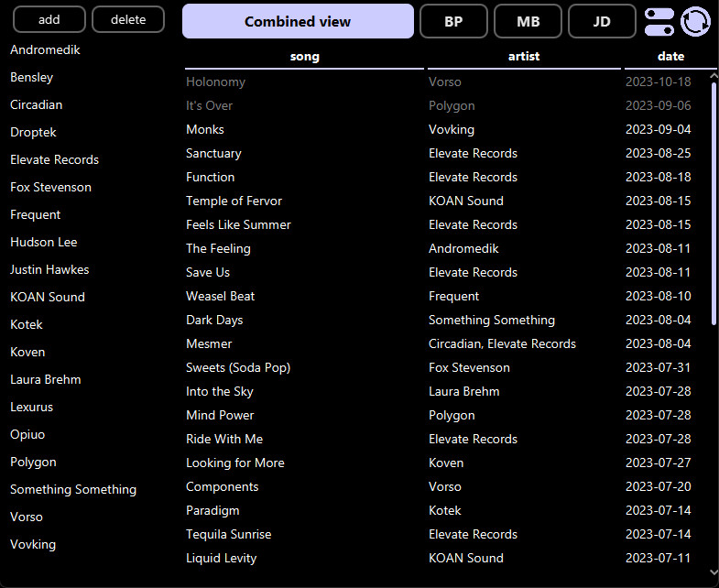Viewport: 719px width, 588px height.
Task: Click the song Mesmer
Action: [209, 344]
